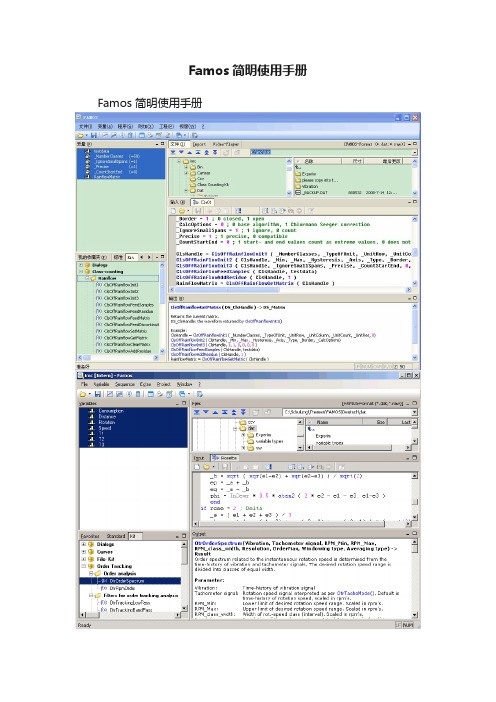Expand the Curves node in the English function tree
The image size is (496, 702).
[x=84, y=552]
